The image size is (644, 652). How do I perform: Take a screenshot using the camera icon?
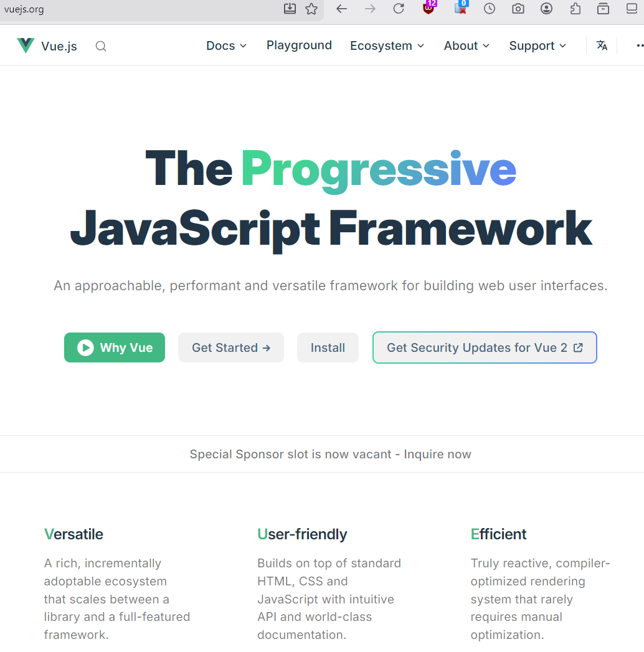click(x=518, y=9)
